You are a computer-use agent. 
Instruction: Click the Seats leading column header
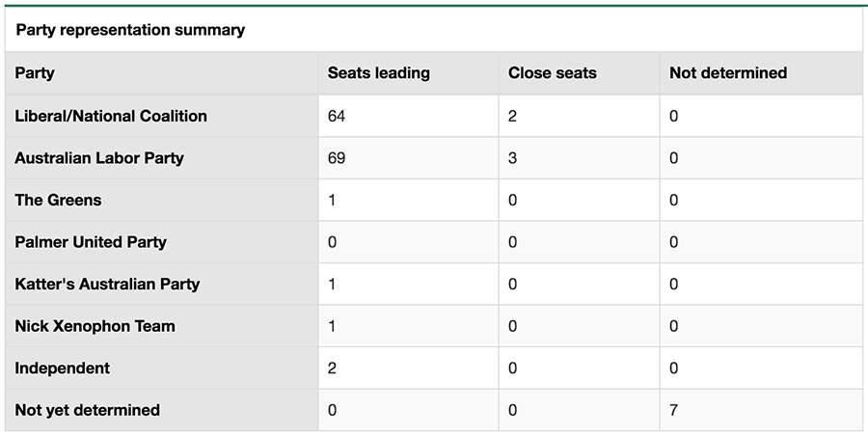pos(379,72)
